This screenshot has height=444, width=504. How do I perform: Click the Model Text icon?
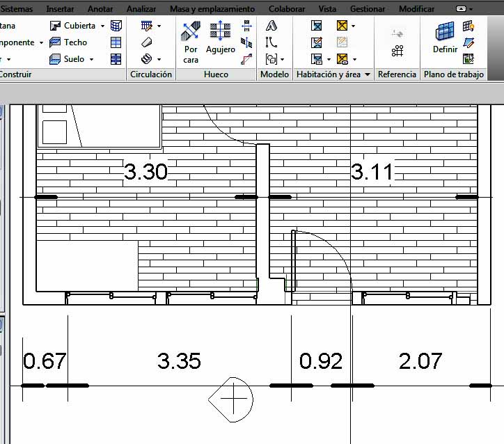(271, 26)
